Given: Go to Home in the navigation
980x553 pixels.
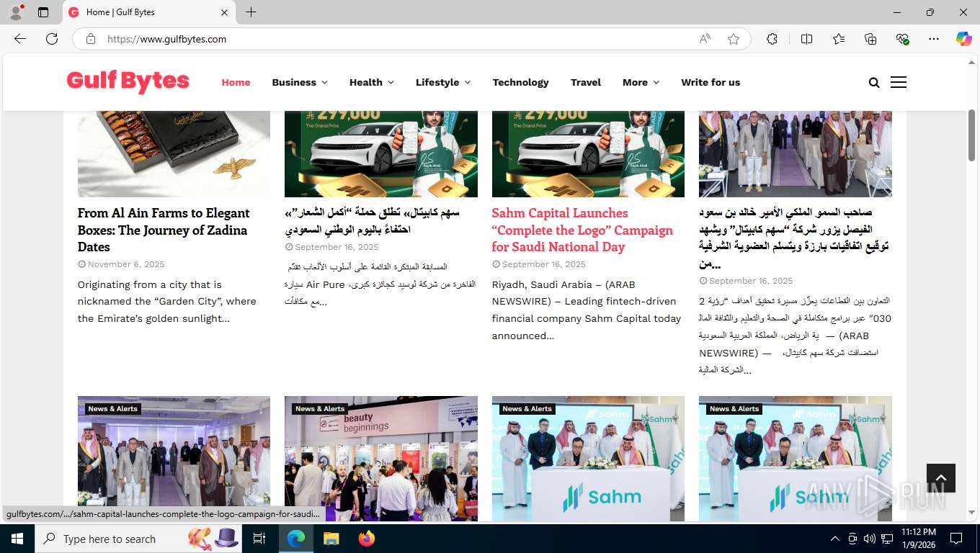Looking at the screenshot, I should pos(236,82).
